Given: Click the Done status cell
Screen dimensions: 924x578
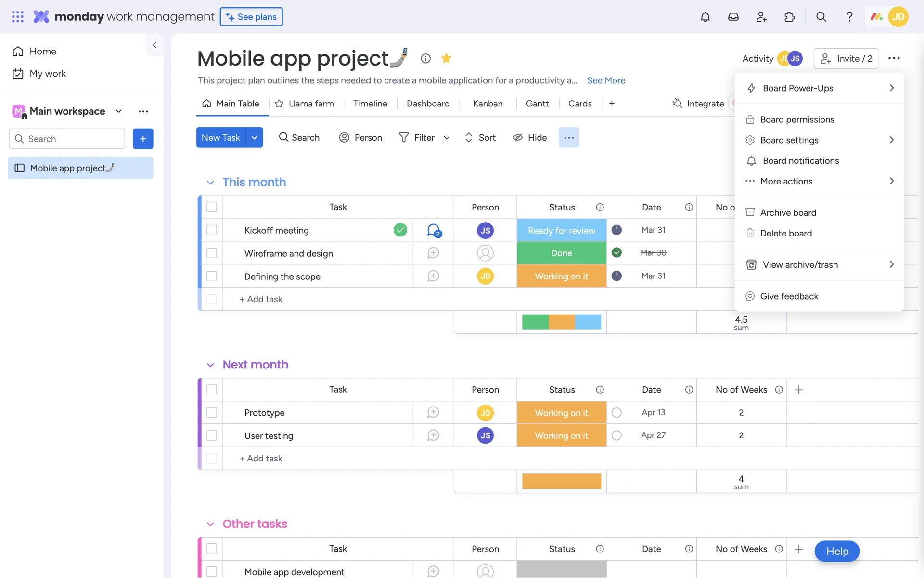Looking at the screenshot, I should click(x=561, y=253).
